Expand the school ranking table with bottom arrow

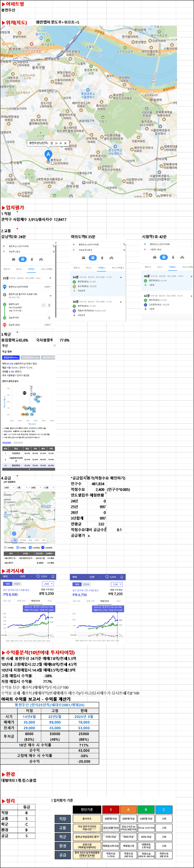click(x=29, y=469)
